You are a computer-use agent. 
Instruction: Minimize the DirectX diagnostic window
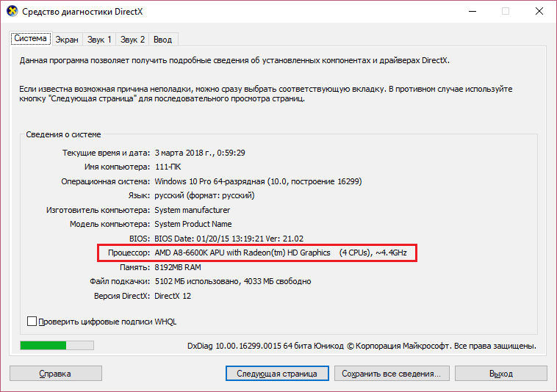[x=472, y=11]
